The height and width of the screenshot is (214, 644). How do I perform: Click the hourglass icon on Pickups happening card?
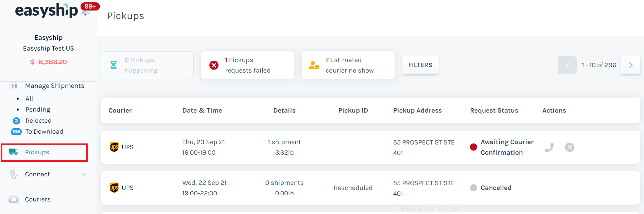114,65
